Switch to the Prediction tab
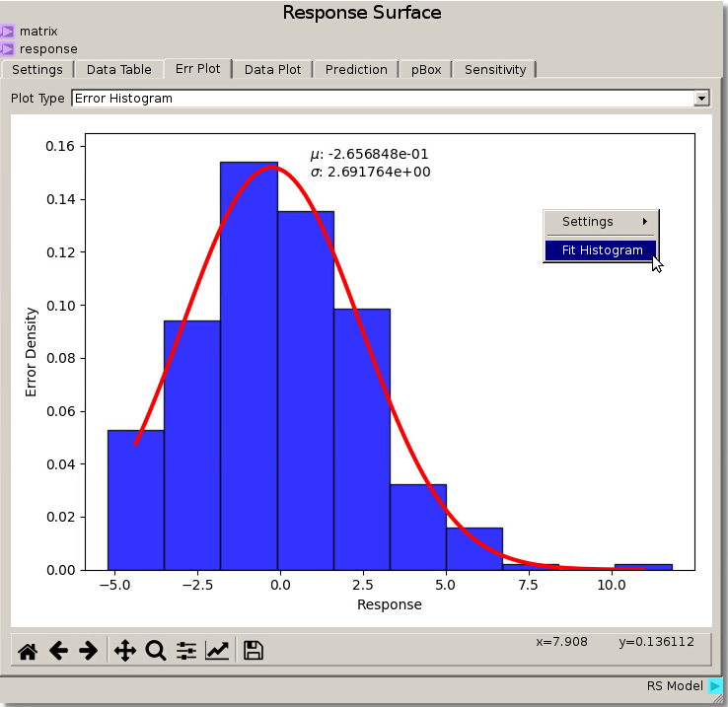Screen dimensions: 728x707 coord(356,70)
